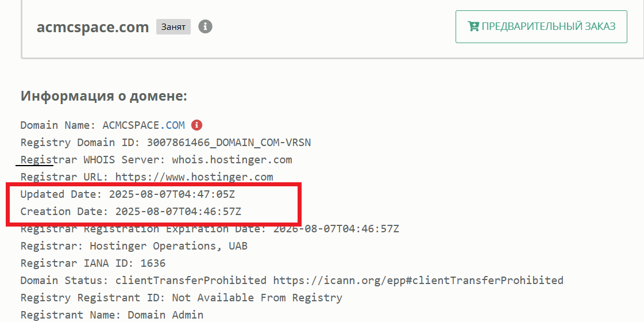Click Not Available From Registry text
644x322 pixels.
point(257,297)
